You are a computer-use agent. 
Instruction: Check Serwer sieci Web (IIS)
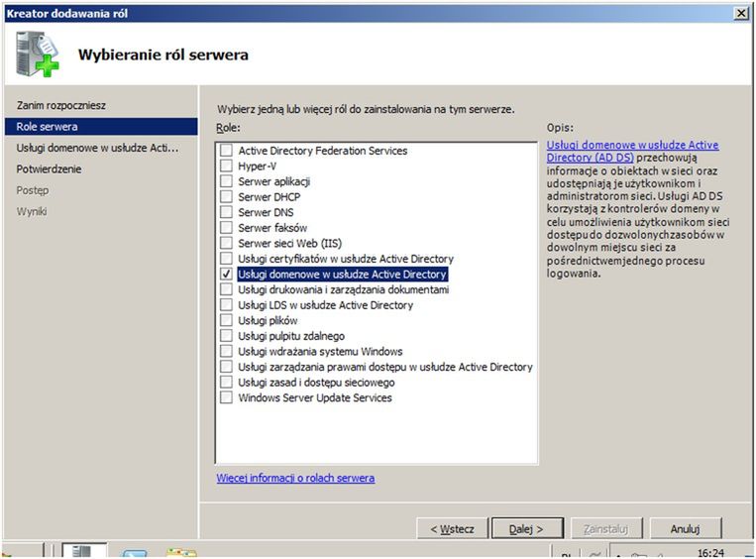coord(226,243)
